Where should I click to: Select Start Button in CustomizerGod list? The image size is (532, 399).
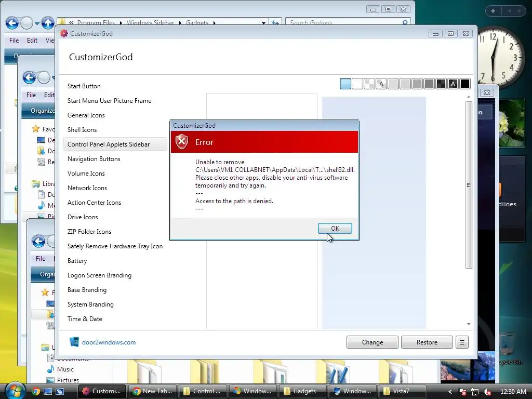tap(84, 86)
